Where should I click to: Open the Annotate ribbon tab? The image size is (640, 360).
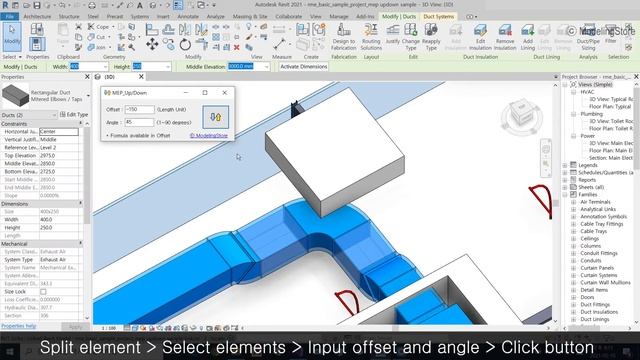pyautogui.click(x=188, y=17)
